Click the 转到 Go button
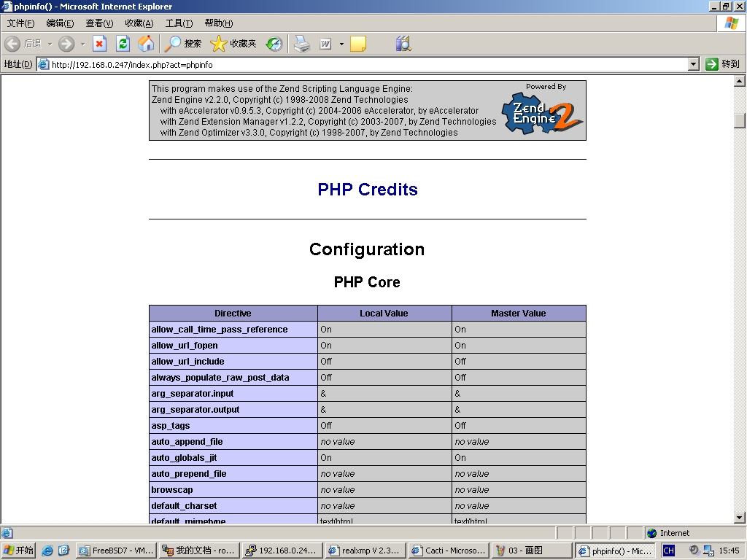The height and width of the screenshot is (560, 747). coord(723,64)
